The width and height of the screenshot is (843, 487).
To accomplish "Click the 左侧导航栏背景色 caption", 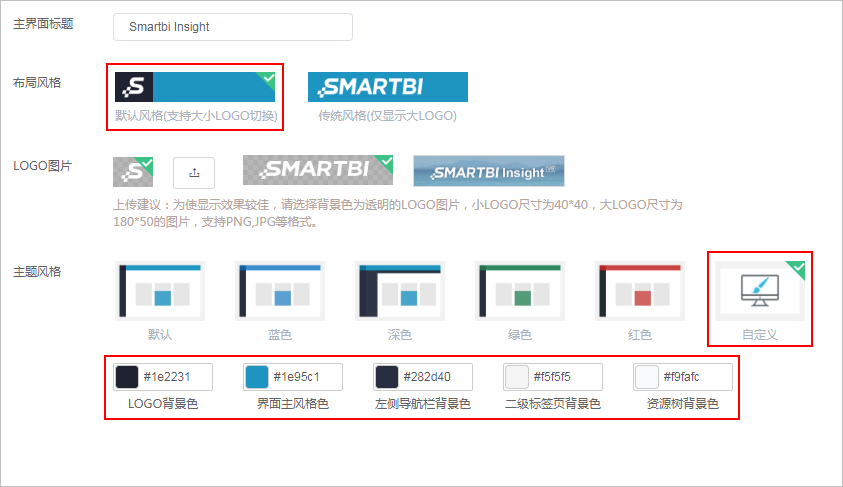I will (x=423, y=404).
